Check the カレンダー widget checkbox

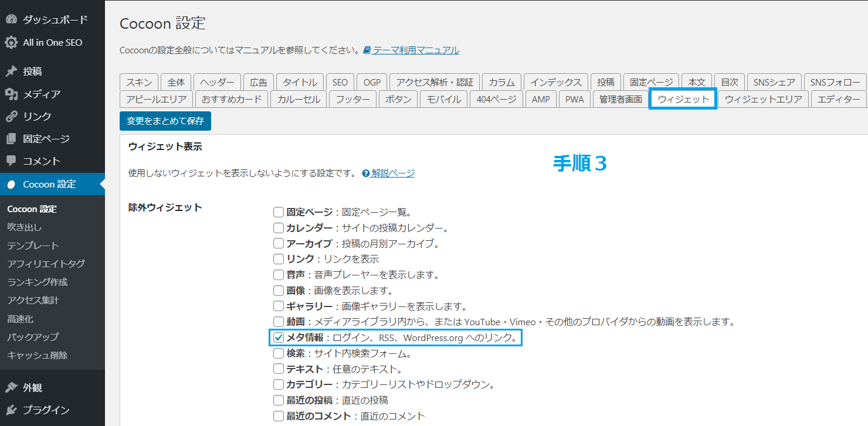click(279, 227)
